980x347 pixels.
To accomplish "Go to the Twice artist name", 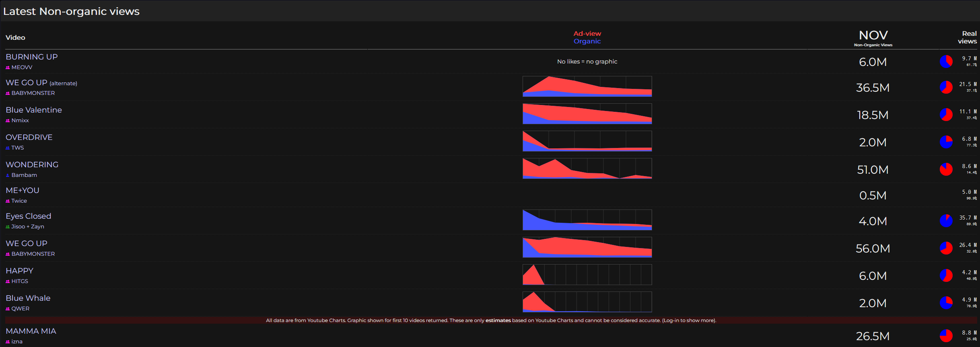I will (x=19, y=201).
